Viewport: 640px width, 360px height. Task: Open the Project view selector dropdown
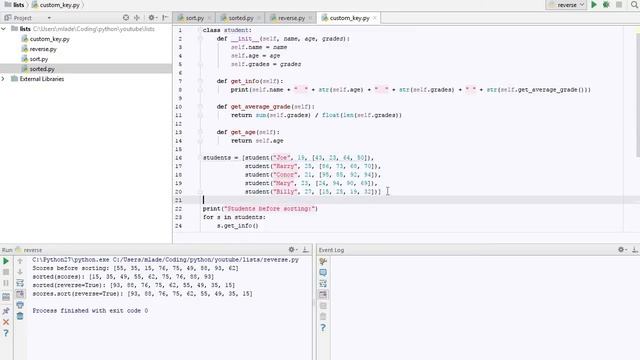click(x=49, y=18)
